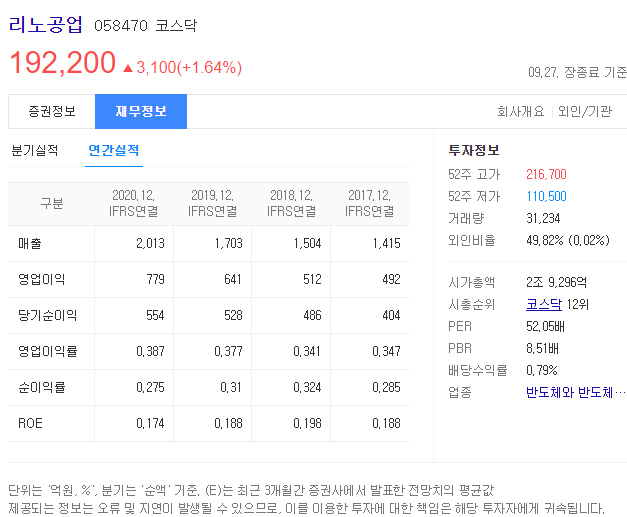Click the 2018 매출 value 1,504
Image resolution: width=627 pixels, height=517 pixels.
[x=308, y=244]
